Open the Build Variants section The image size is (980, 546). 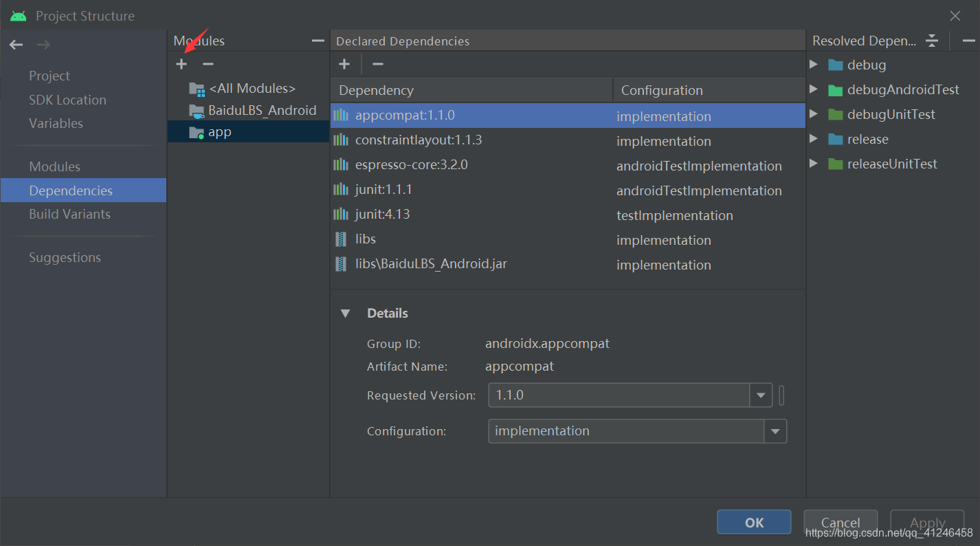[69, 214]
